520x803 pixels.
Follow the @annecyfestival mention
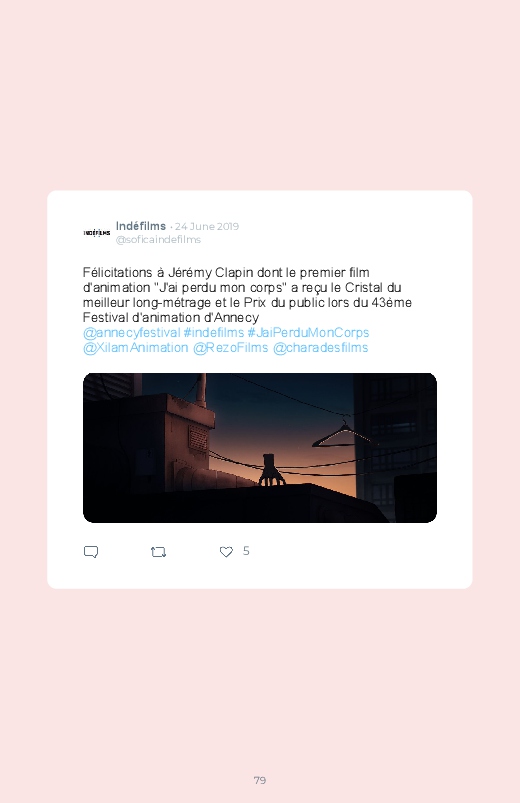tap(132, 333)
